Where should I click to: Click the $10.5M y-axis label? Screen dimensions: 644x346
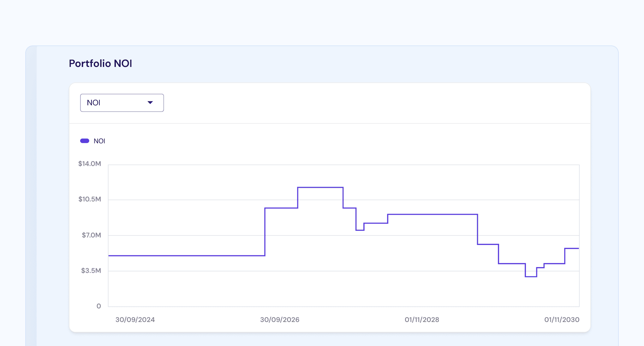coord(90,199)
